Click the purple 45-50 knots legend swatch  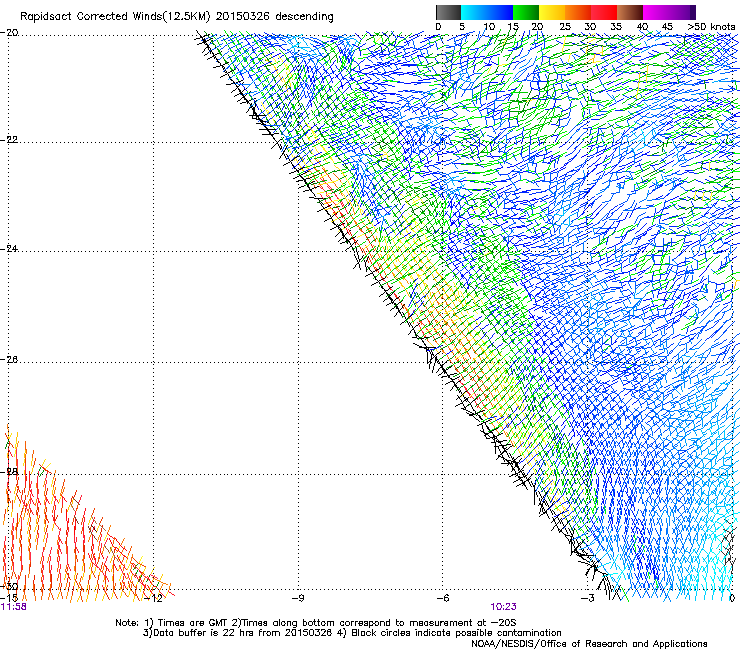[x=682, y=12]
